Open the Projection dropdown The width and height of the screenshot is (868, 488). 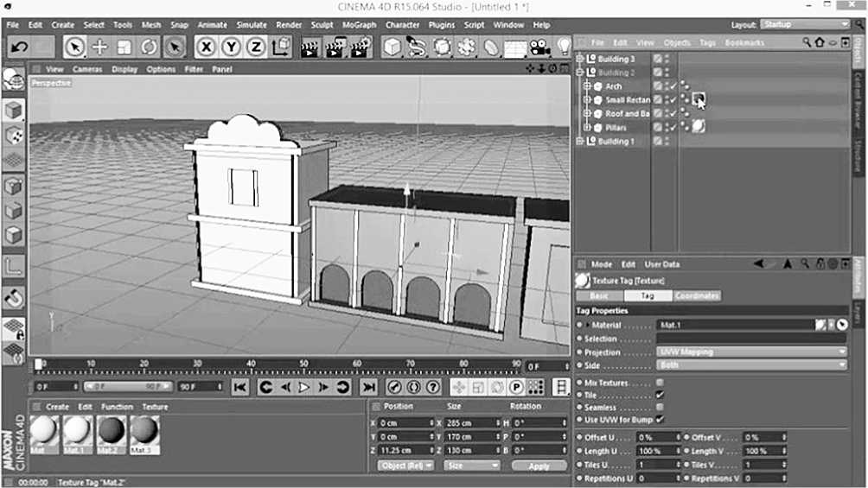click(x=751, y=352)
